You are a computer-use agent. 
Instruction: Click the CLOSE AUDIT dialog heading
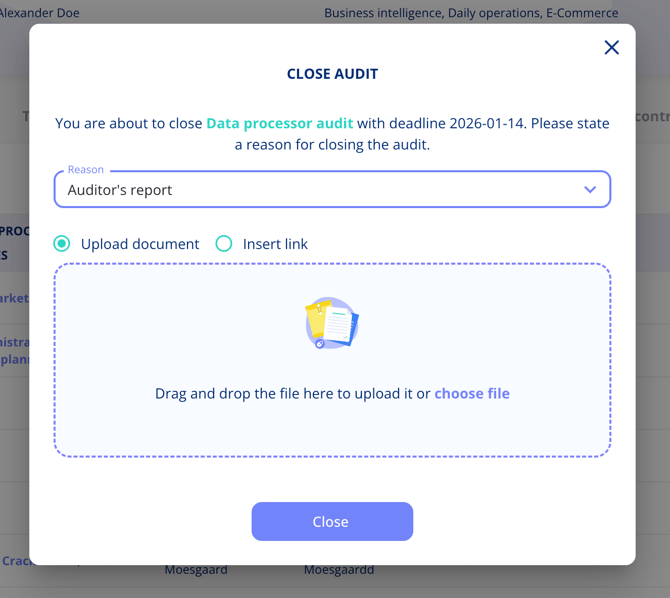[x=332, y=74]
